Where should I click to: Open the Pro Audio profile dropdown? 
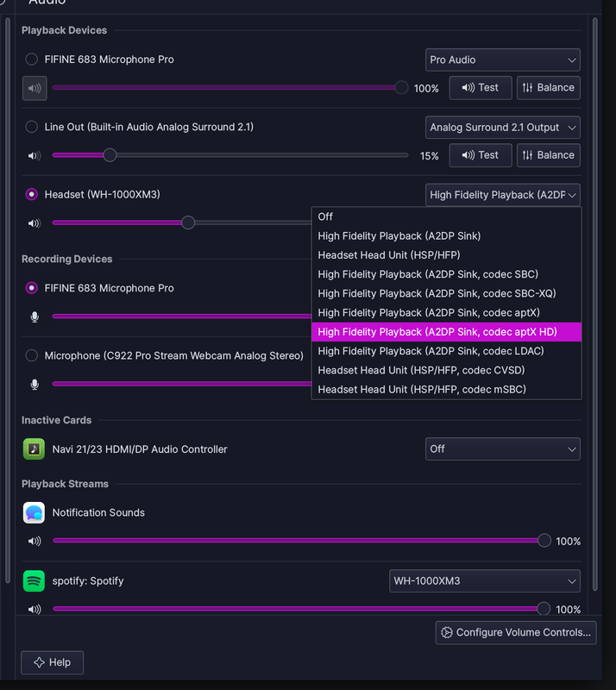coord(502,60)
